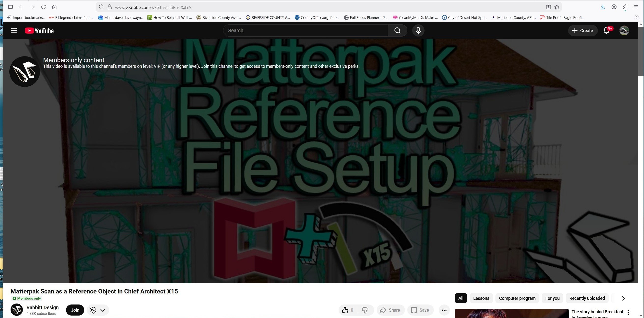Open the Rabbitt Design channel link
This screenshot has width=644, height=318.
(x=42, y=307)
